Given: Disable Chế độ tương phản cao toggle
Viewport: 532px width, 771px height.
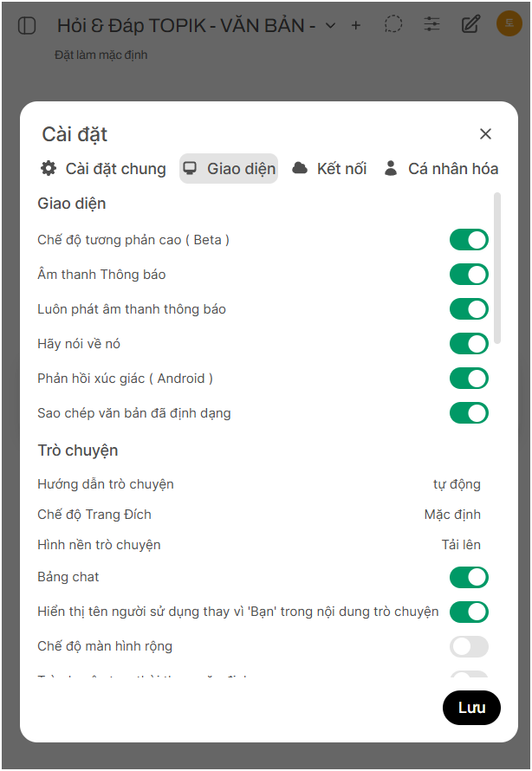Looking at the screenshot, I should coord(469,240).
